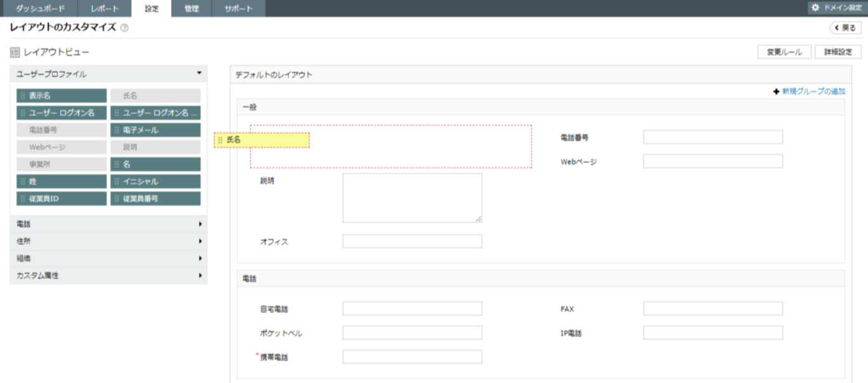
Task: Click the drag handle on 電子メール field
Action: (117, 130)
